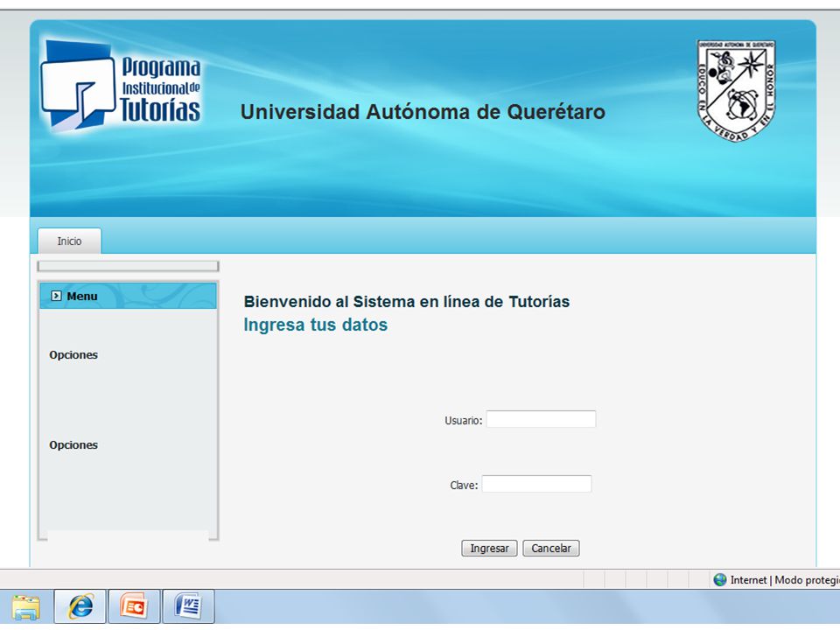Image resolution: width=840 pixels, height=630 pixels.
Task: Click the Programa Institucional de Tutorías logo
Action: point(121,87)
